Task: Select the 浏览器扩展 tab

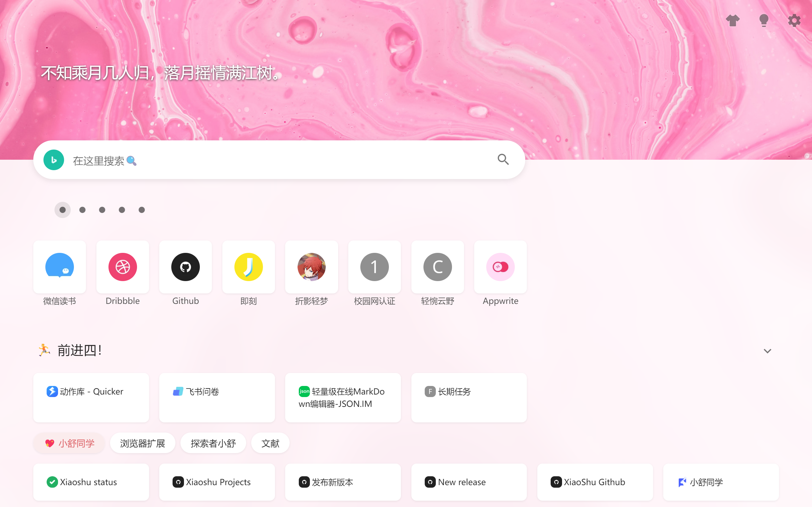Action: (142, 443)
